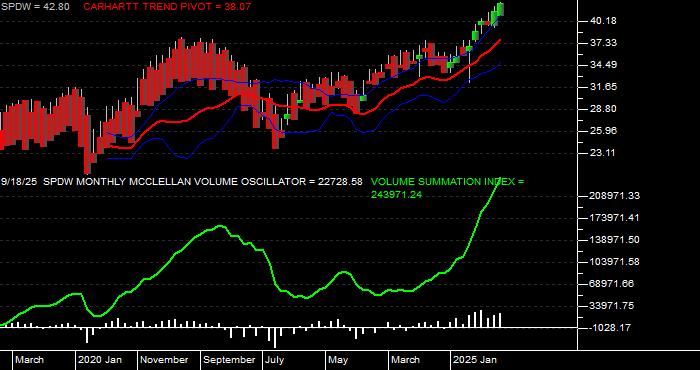Click the CARHARTT TREND PIVOT = 38.07 label

click(167, 7)
